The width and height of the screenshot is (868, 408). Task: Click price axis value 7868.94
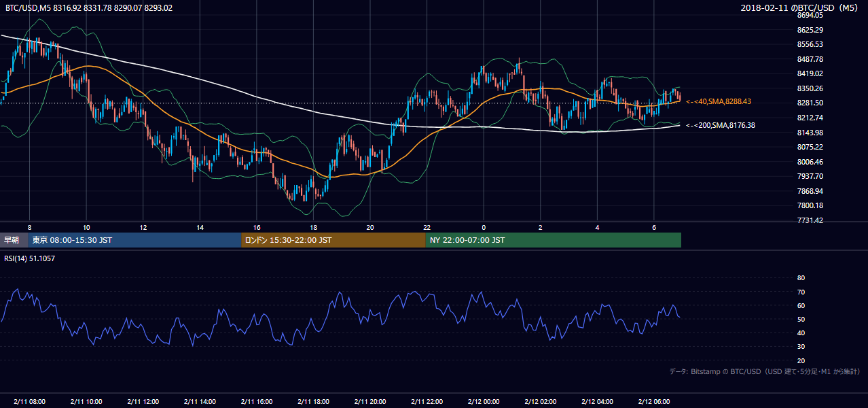(x=810, y=191)
